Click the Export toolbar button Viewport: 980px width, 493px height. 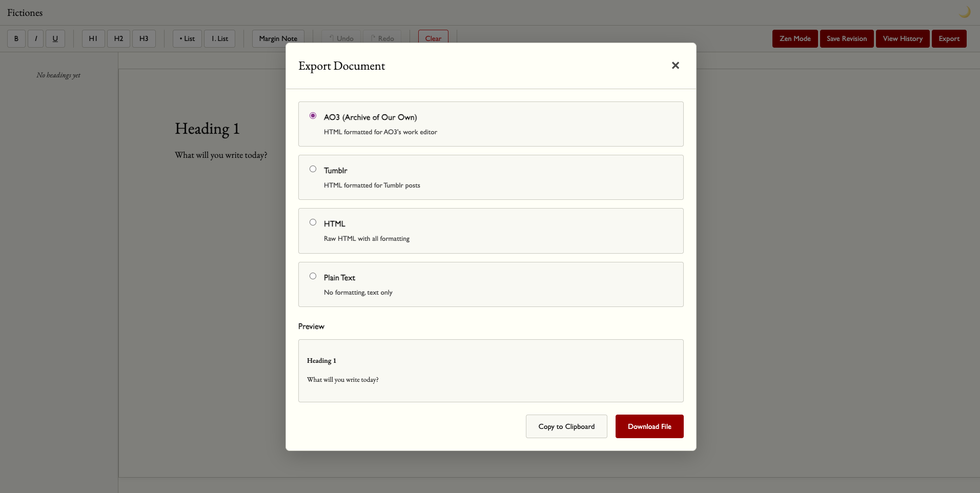pos(949,38)
